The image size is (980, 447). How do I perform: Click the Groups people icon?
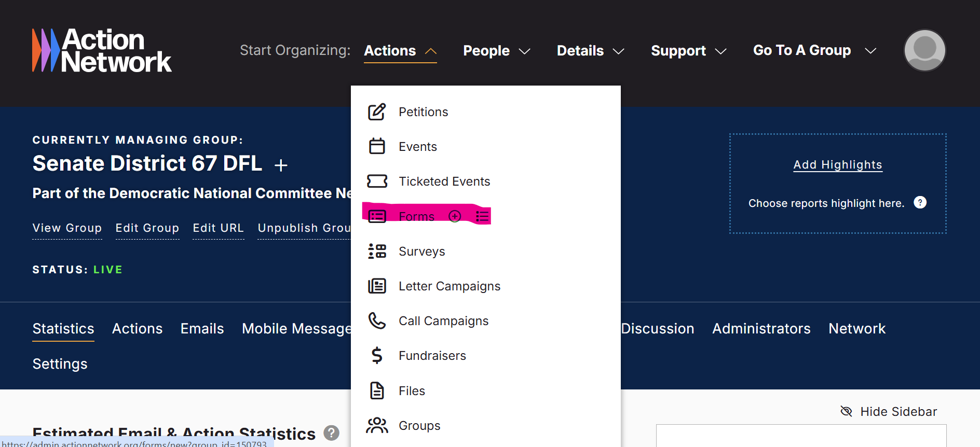[377, 426]
